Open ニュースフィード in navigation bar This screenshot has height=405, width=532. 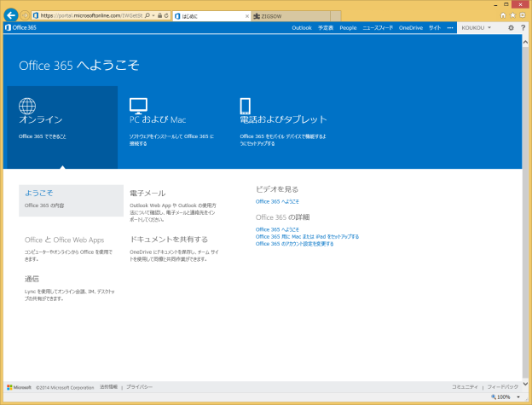(x=378, y=28)
